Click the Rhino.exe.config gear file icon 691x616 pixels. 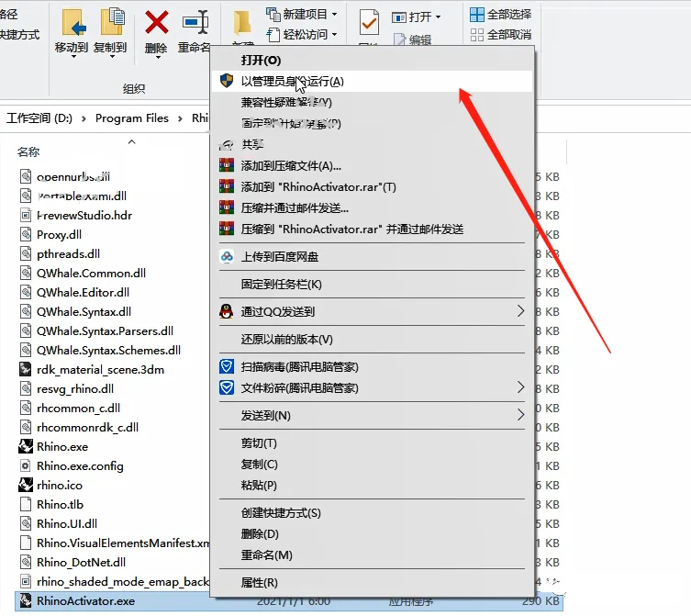(26, 465)
